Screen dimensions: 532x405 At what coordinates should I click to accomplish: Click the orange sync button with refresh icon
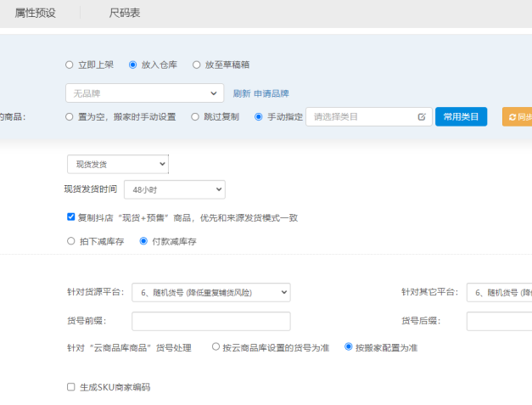[x=517, y=117]
